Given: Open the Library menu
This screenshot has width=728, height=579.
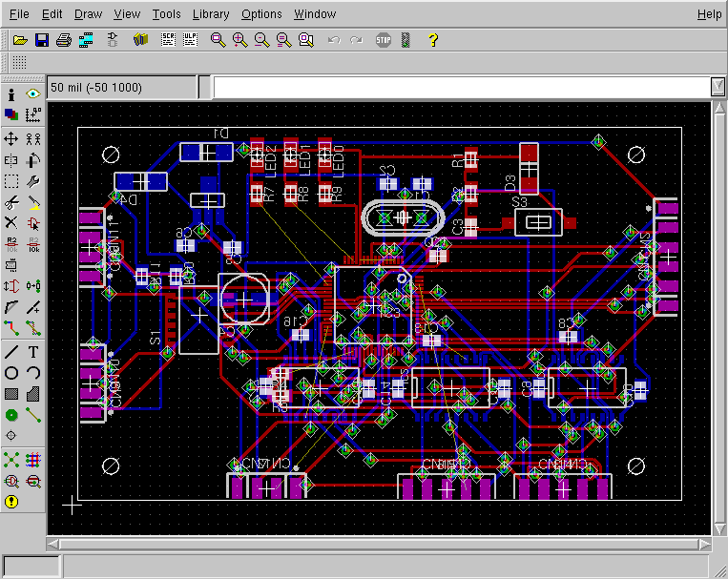Looking at the screenshot, I should (x=210, y=14).
